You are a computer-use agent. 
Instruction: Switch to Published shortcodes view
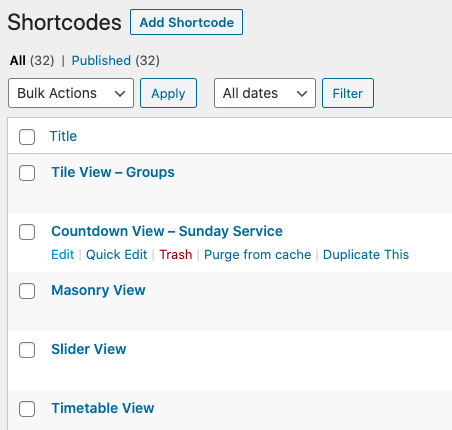click(x=101, y=61)
